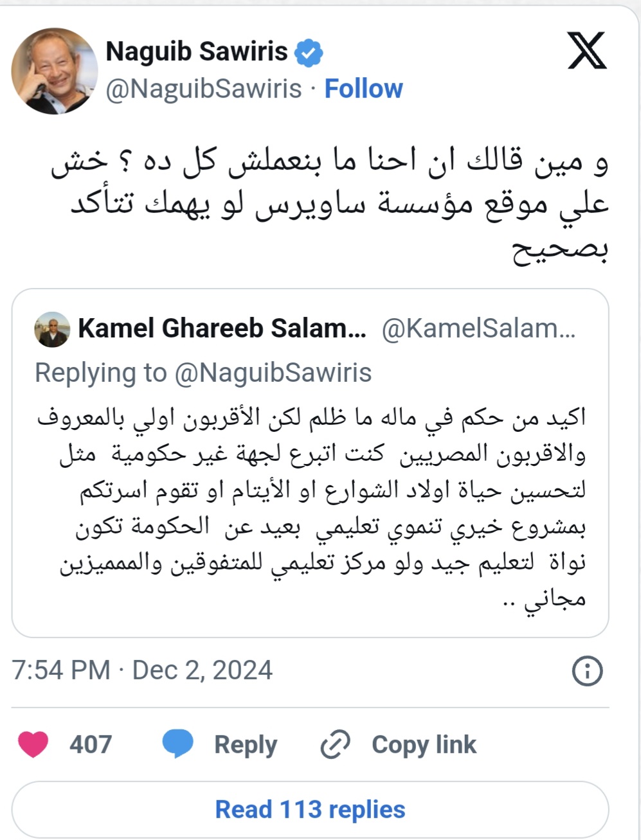The width and height of the screenshot is (641, 840).
Task: Click the blue reply bubble icon
Action: [x=178, y=744]
